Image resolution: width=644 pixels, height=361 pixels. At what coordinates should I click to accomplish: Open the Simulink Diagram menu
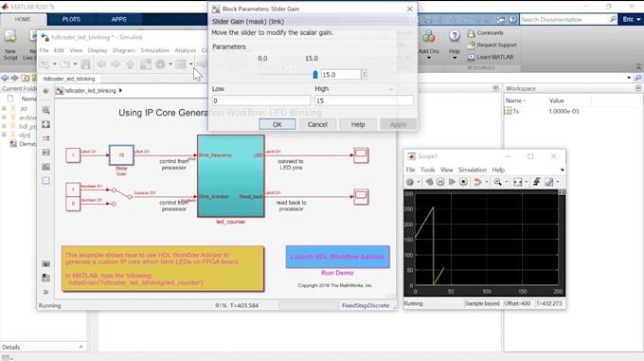(x=124, y=50)
